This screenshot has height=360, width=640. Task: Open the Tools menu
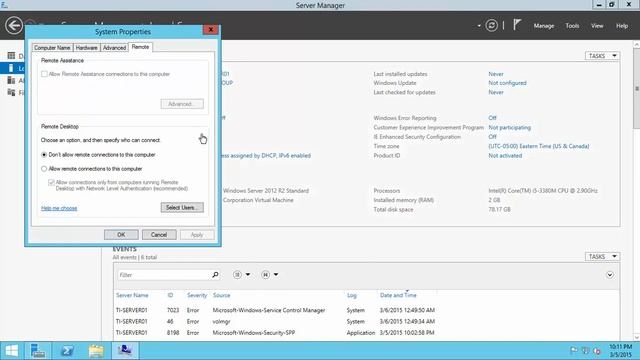pos(572,26)
